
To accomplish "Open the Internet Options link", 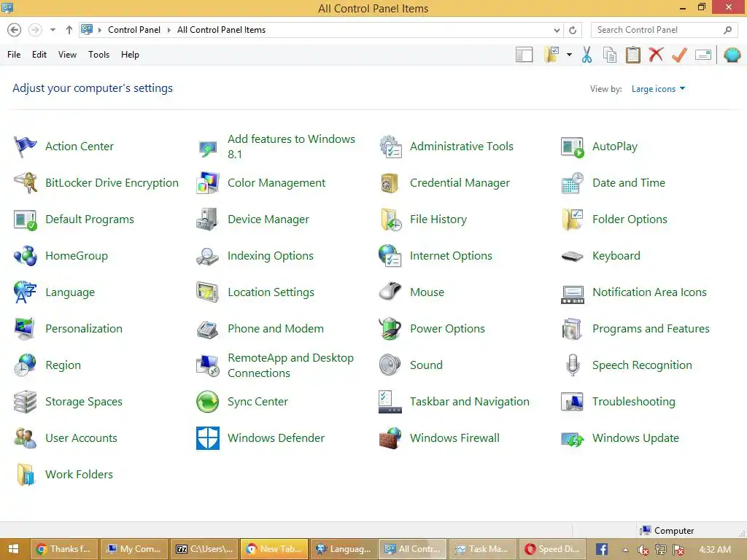I will click(451, 256).
